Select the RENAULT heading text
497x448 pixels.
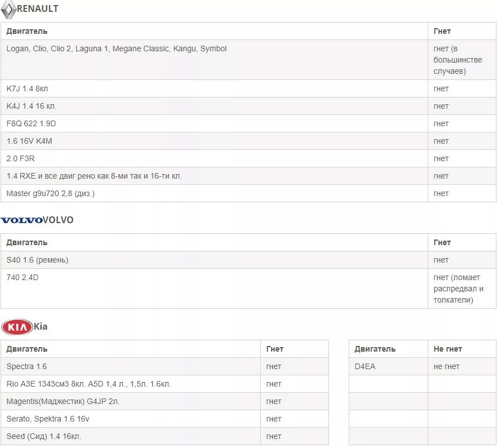click(x=37, y=8)
